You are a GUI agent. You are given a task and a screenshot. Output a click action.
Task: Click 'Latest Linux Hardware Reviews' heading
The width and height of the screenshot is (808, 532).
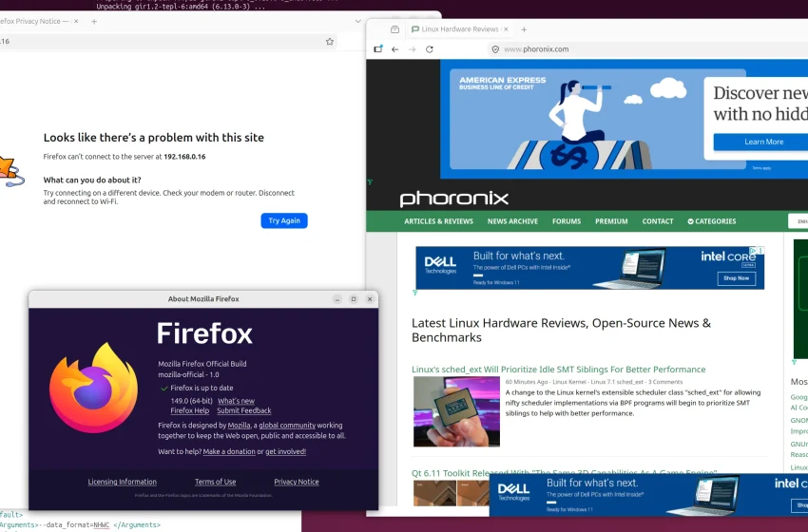561,330
